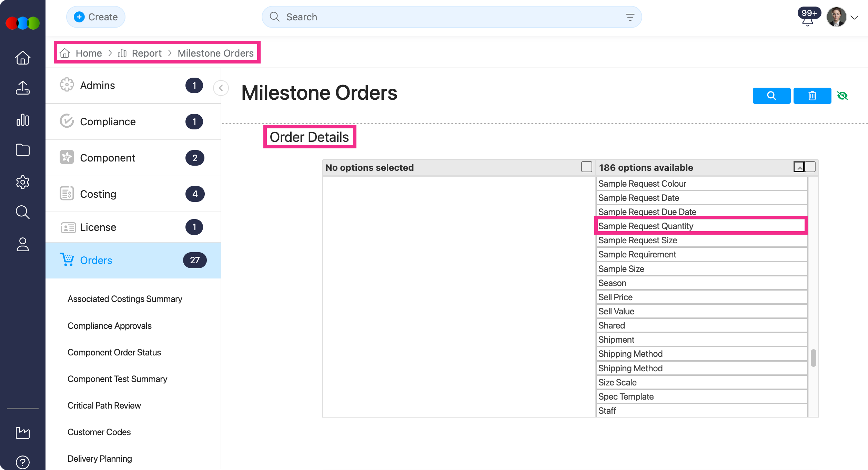
Task: Open search filter options icon
Action: (630, 17)
